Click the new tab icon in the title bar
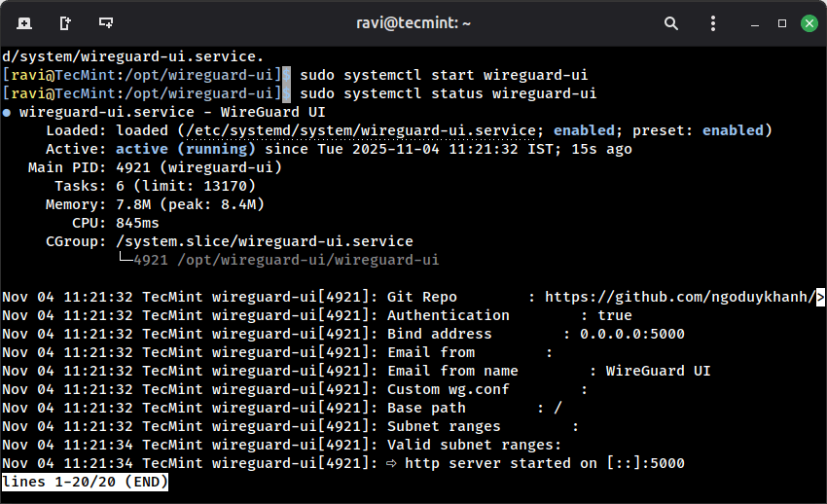 [x=24, y=22]
